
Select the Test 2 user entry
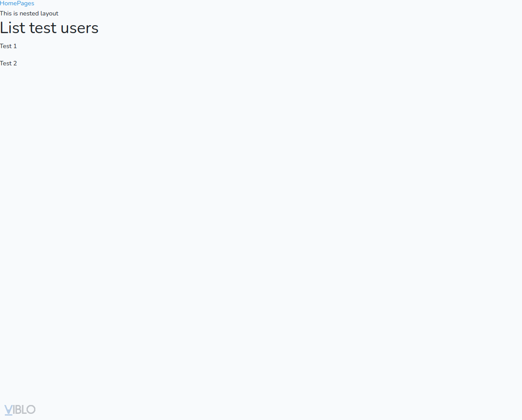pyautogui.click(x=8, y=63)
